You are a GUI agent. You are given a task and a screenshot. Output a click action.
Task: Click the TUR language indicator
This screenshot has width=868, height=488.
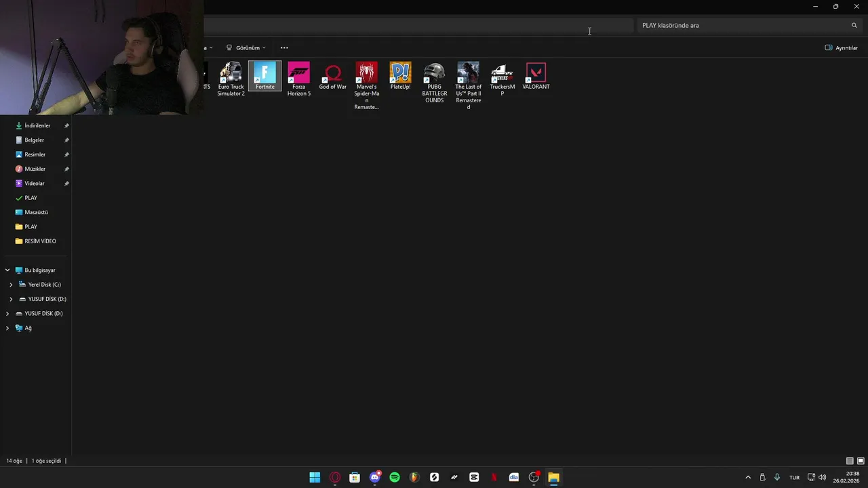794,478
